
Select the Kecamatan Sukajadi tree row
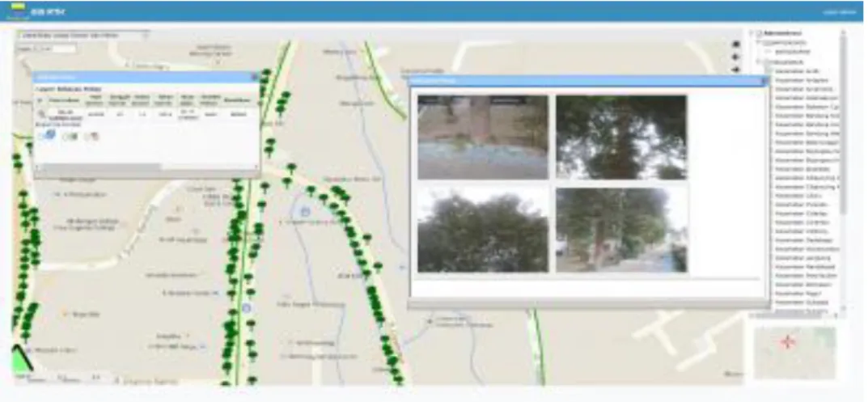pyautogui.click(x=802, y=302)
